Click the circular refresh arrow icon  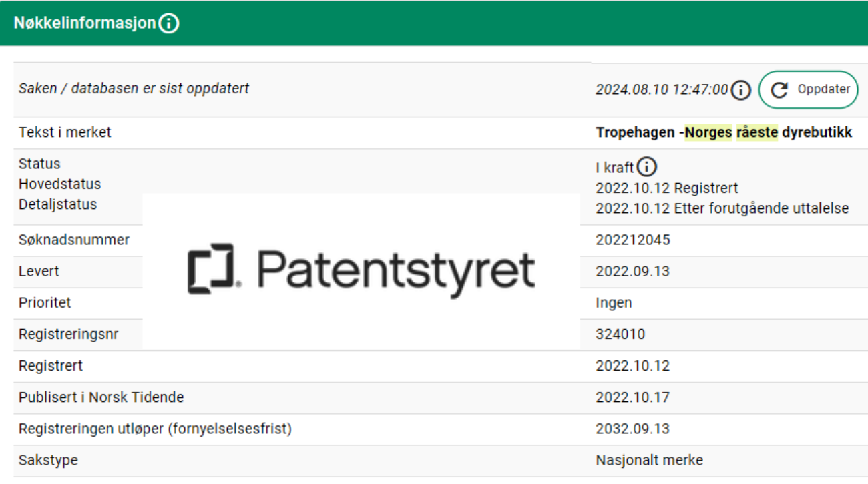[x=779, y=90]
